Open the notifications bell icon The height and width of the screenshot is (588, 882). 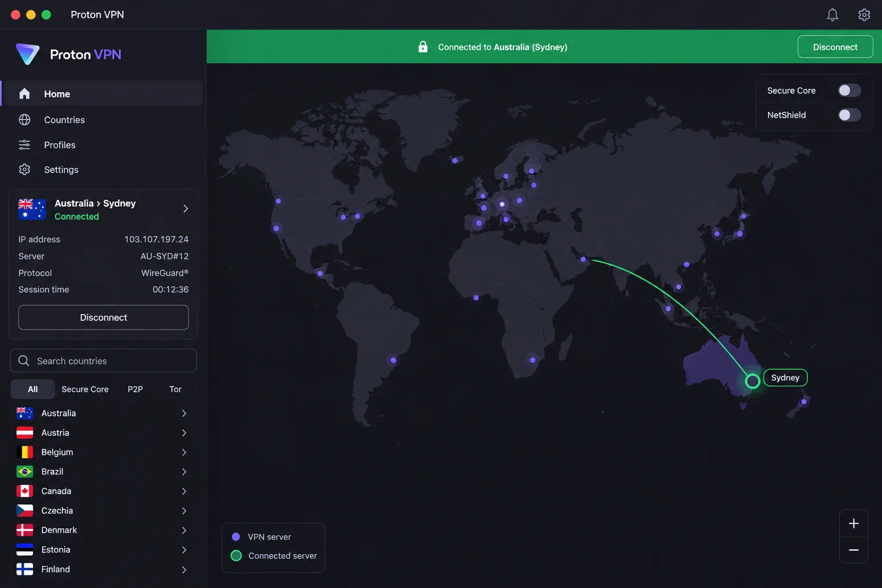click(833, 15)
